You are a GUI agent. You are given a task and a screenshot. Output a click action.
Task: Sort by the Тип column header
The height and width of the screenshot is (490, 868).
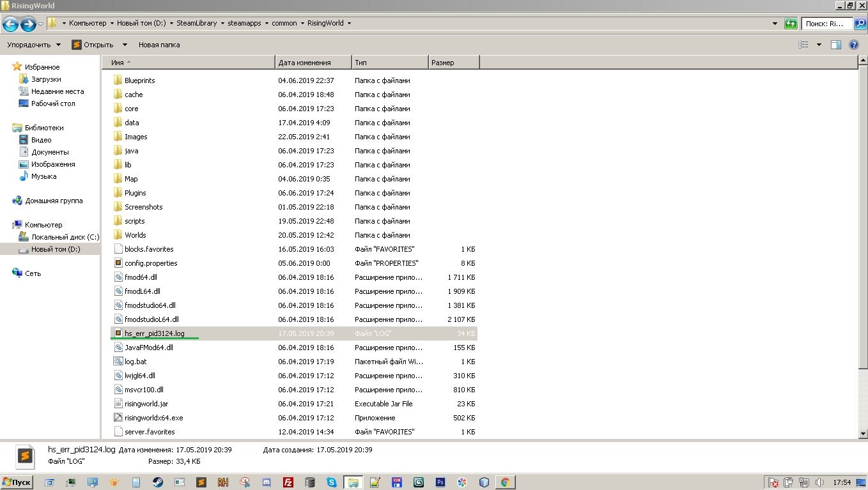390,63
